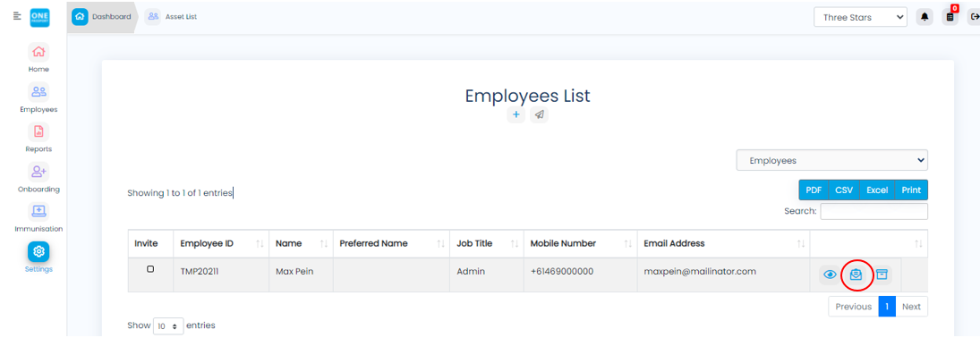Sort by Preferred Name column
The image size is (980, 338).
click(391, 243)
